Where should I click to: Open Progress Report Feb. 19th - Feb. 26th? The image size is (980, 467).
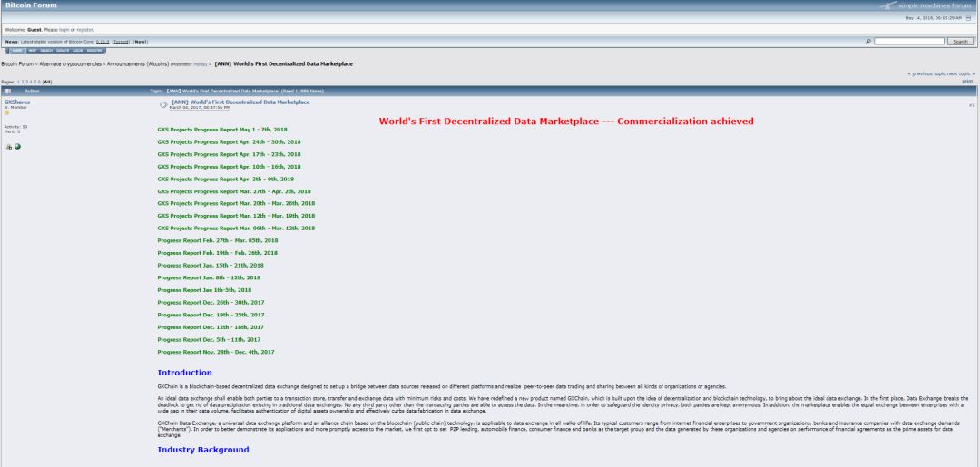pos(218,253)
